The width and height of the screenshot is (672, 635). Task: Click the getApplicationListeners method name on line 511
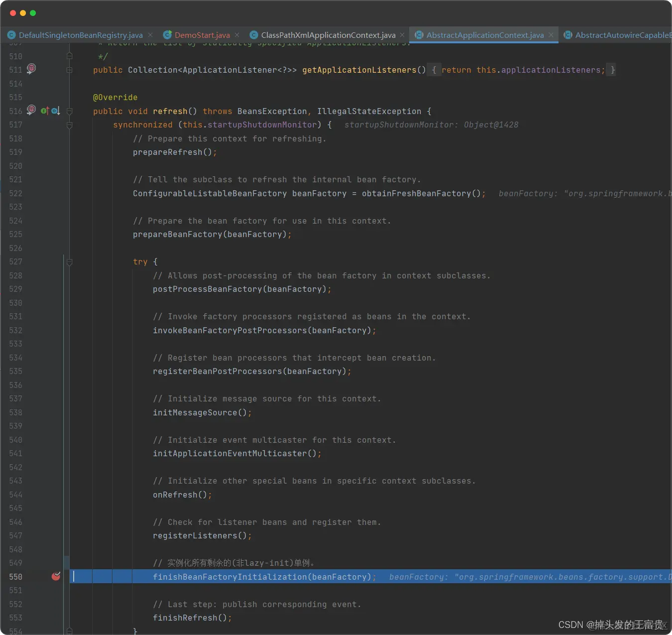(359, 70)
